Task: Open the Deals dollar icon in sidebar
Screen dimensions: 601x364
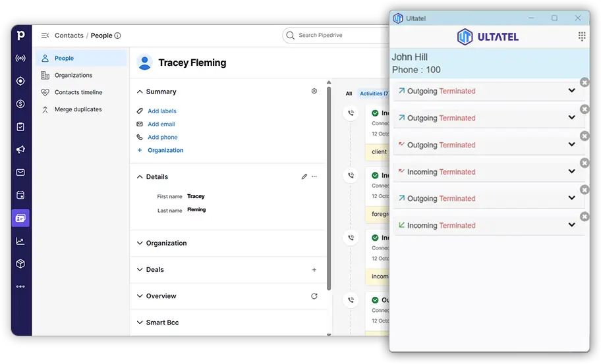Action: coord(20,104)
